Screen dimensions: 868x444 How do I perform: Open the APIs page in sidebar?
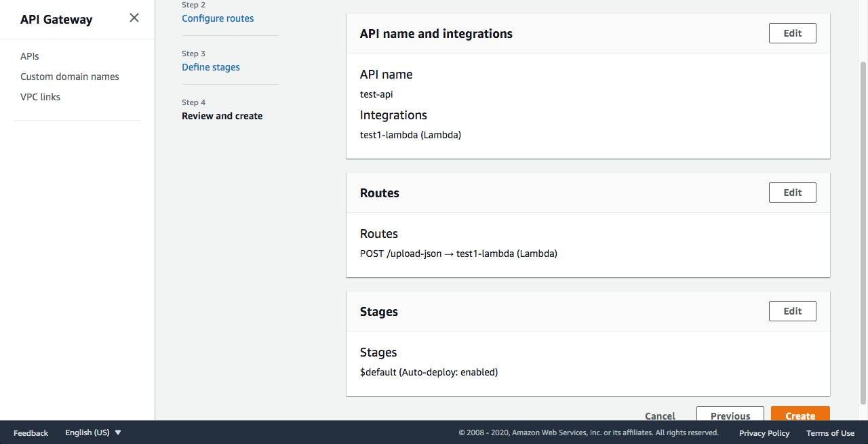[x=30, y=56]
